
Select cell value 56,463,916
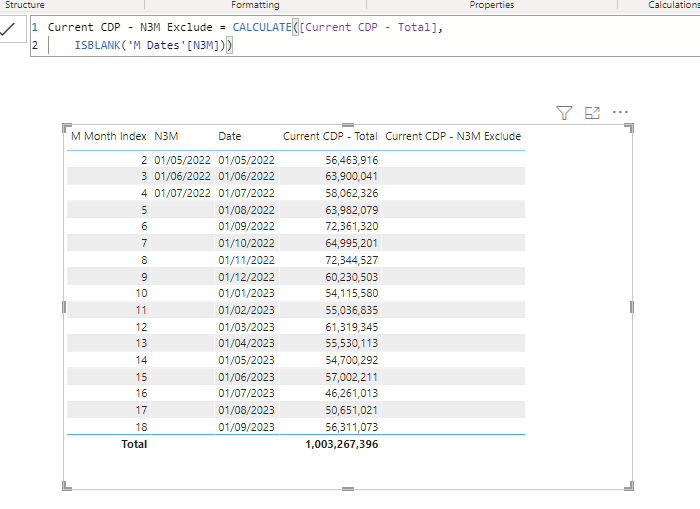point(351,160)
